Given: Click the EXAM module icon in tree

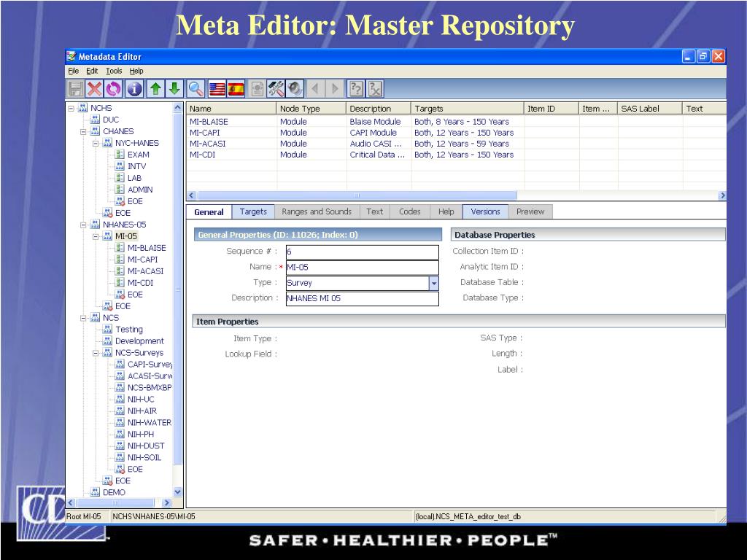Looking at the screenshot, I should (120, 155).
